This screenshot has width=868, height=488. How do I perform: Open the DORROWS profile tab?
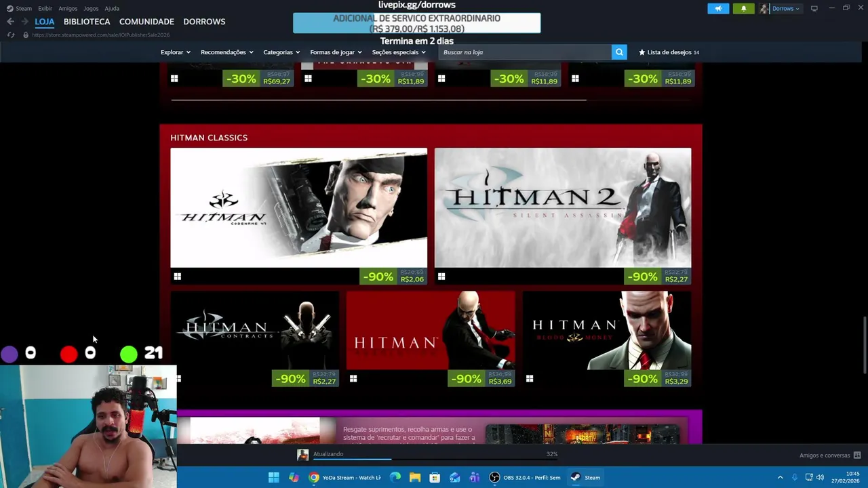[x=204, y=22]
